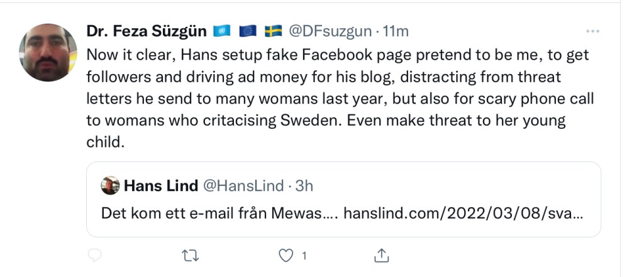Image resolution: width=644 pixels, height=277 pixels.
Task: Open the three-dot more options menu
Action: (x=592, y=31)
